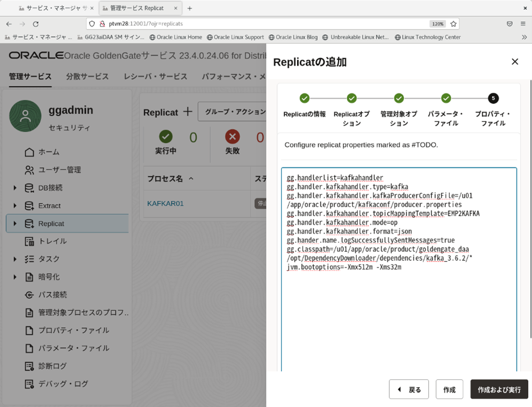
Task: Open the Firefox application menu
Action: coord(523,24)
